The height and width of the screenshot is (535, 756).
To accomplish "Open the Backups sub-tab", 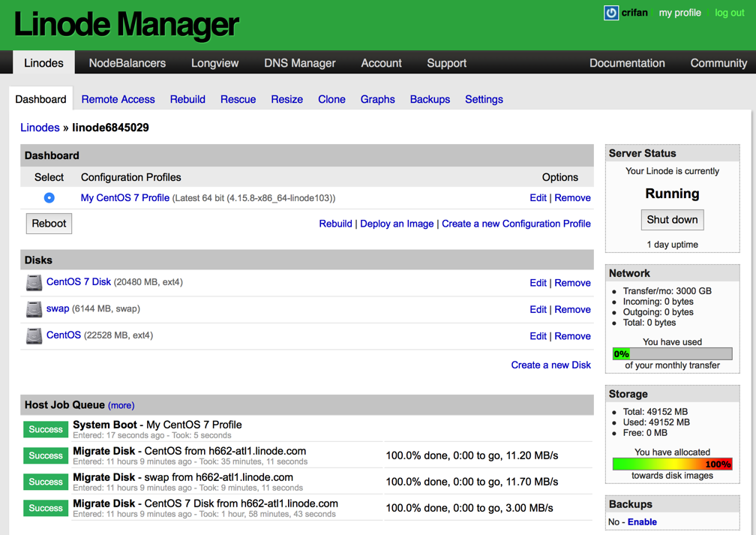I will pyautogui.click(x=430, y=99).
